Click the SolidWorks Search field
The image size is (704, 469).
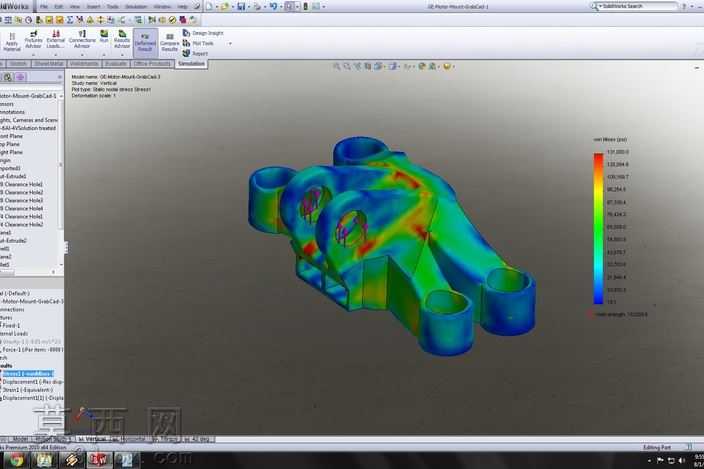click(638, 6)
